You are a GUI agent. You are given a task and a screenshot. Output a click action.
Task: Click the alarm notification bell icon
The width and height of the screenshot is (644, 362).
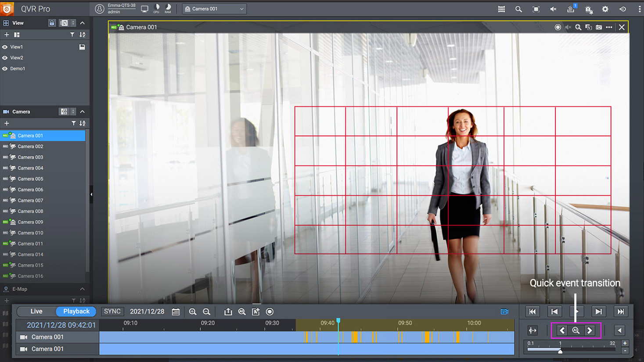[589, 9]
